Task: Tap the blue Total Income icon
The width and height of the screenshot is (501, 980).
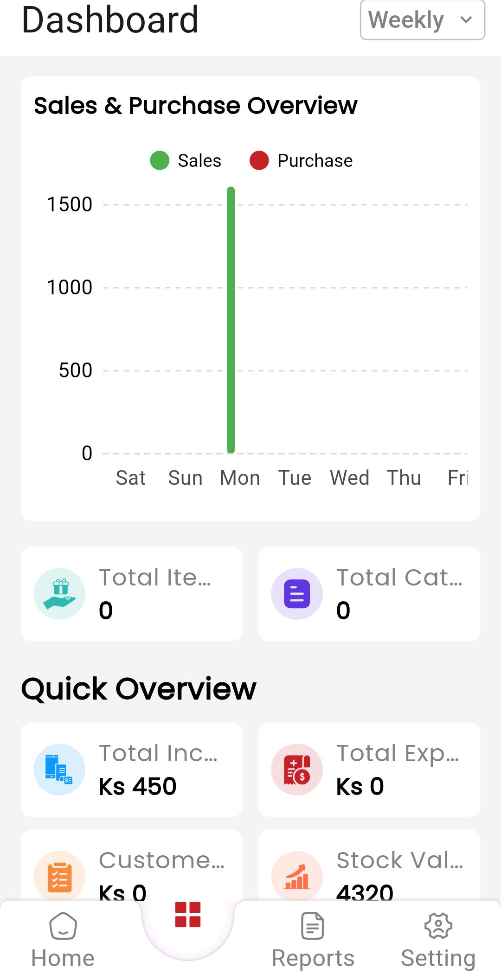Action: point(59,770)
